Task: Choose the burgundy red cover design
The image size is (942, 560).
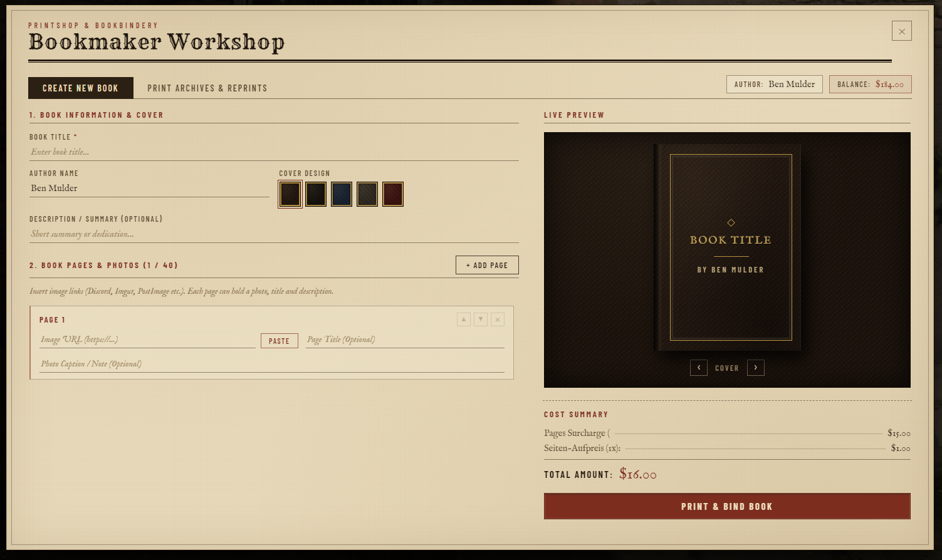Action: pos(393,194)
